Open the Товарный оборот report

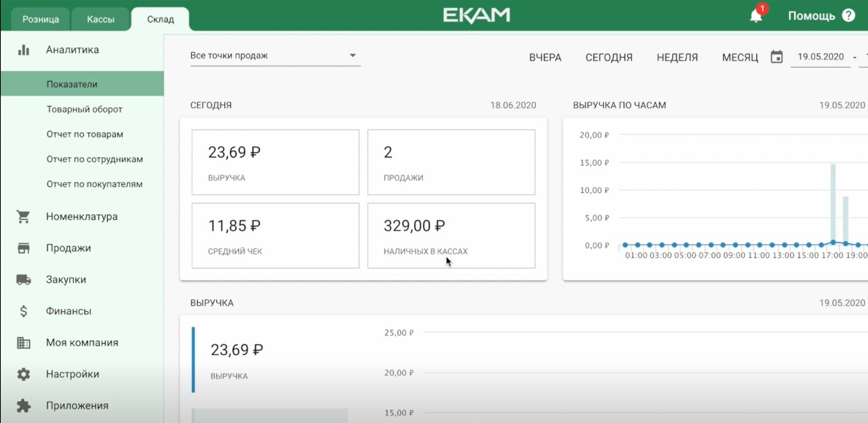click(x=84, y=110)
